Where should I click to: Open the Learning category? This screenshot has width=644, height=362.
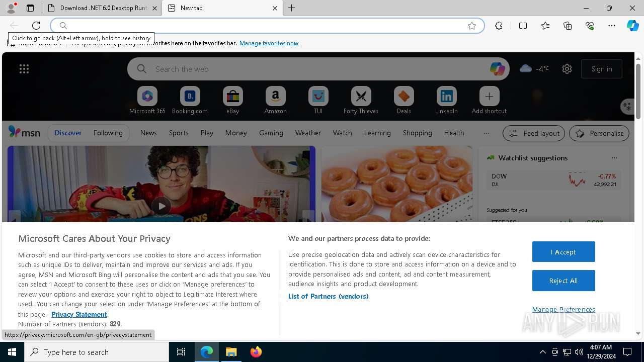(x=377, y=133)
